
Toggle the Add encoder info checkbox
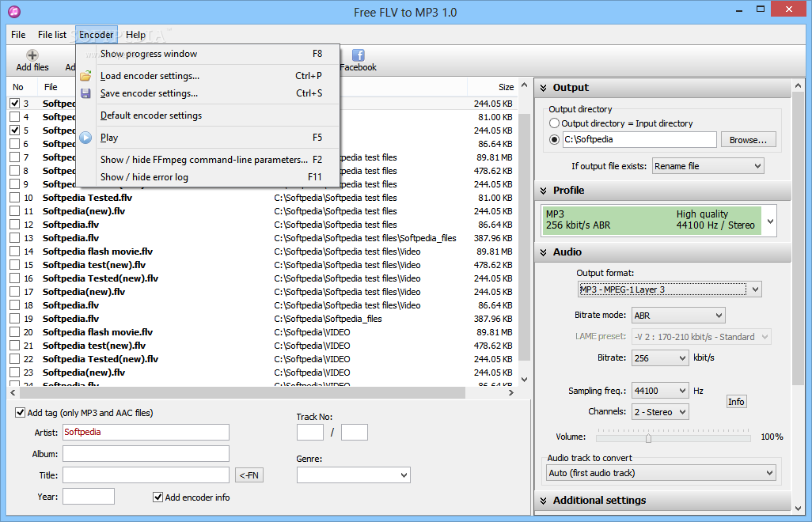(158, 497)
